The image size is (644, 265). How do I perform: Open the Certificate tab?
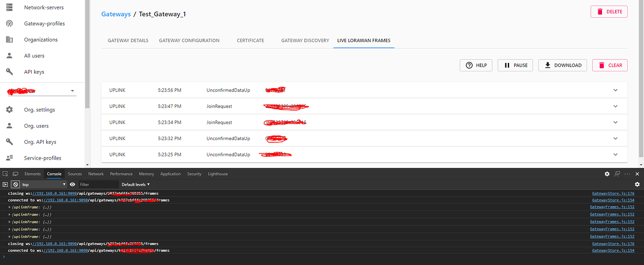pyautogui.click(x=250, y=41)
